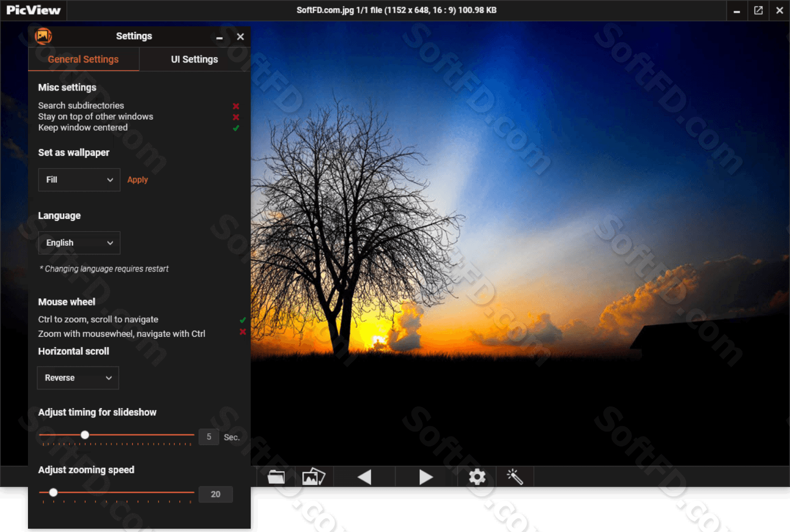Click the PicView logo in Settings window

(43, 36)
